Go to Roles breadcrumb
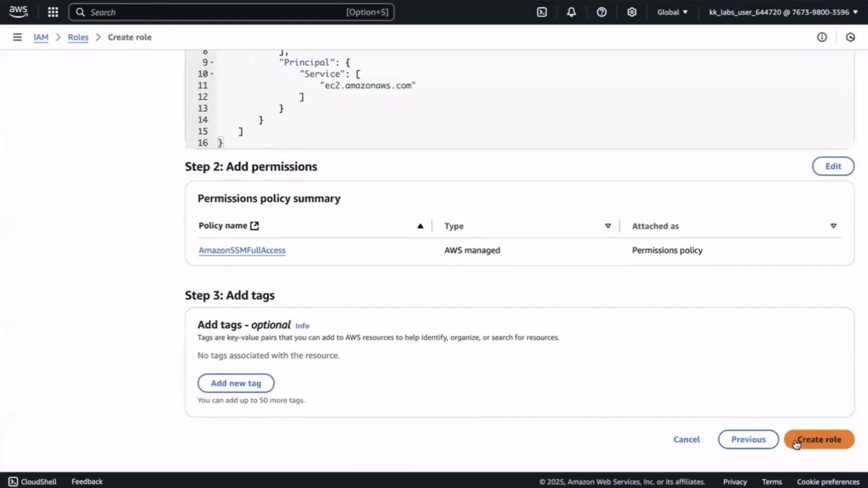The height and width of the screenshot is (488, 868). (78, 37)
